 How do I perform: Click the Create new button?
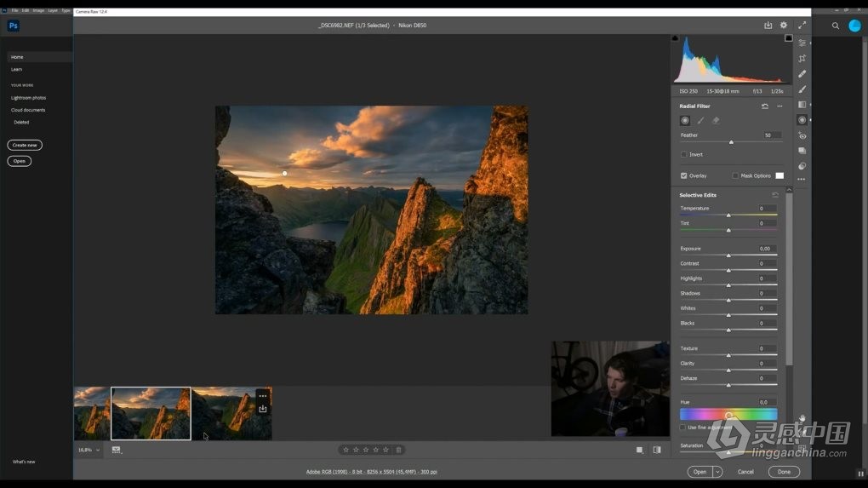pyautogui.click(x=25, y=145)
